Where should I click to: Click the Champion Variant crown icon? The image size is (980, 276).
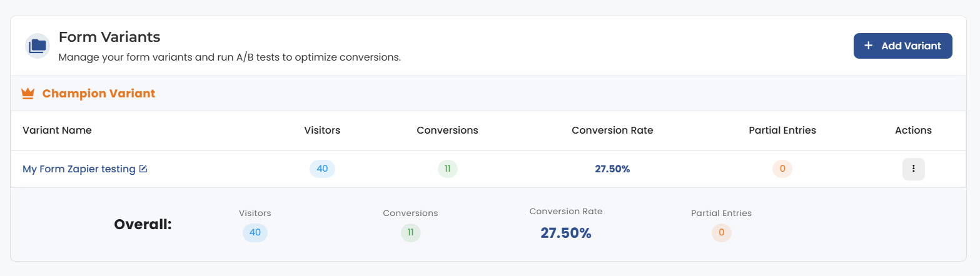pyautogui.click(x=28, y=94)
